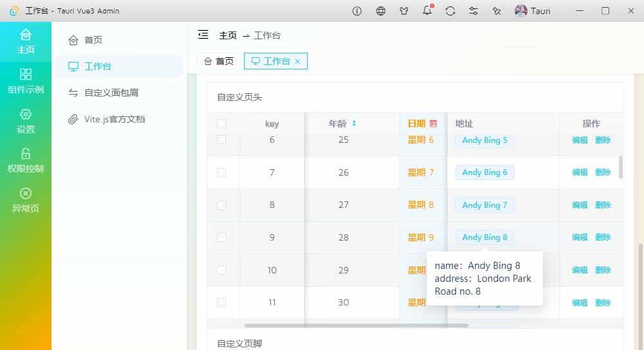
Task: Open the theme shirt icon
Action: tap(404, 11)
